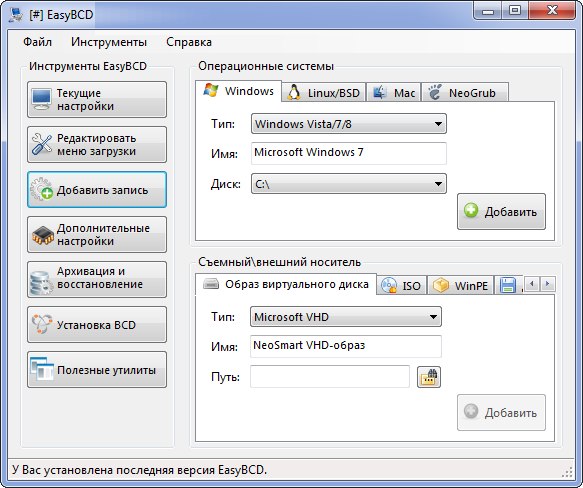Open Полезные утилиты windows icon button
583x488 pixels.
(97, 370)
